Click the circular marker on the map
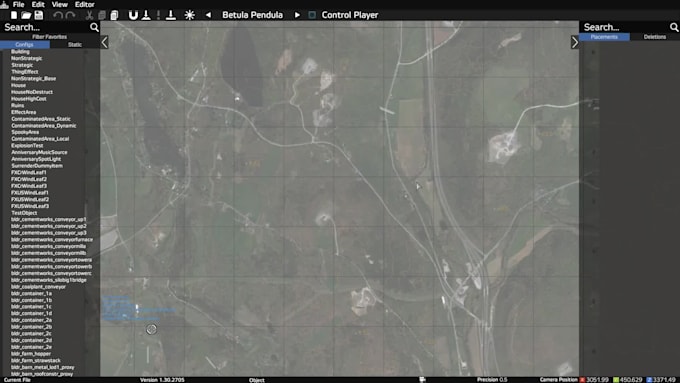Viewport: 680px width, 383px height. click(151, 329)
